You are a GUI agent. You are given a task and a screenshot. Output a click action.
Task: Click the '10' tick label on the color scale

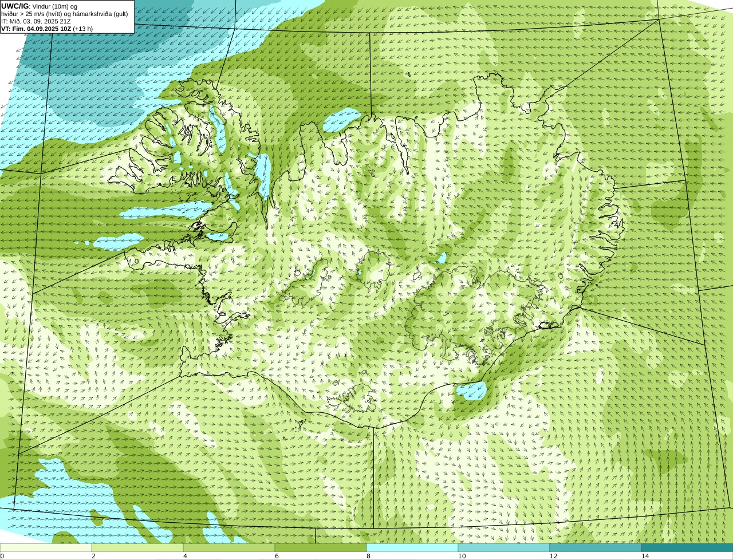coord(462,556)
